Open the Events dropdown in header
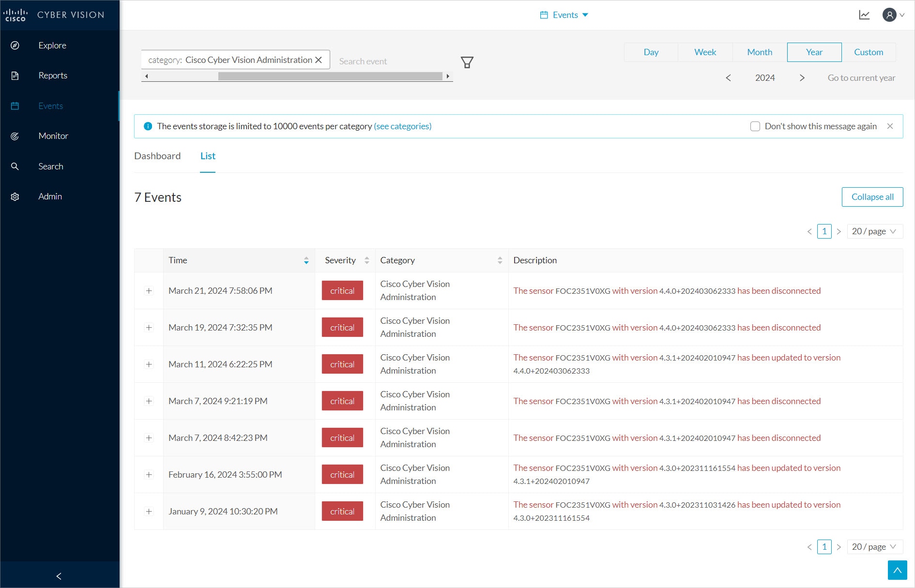This screenshot has height=588, width=915. (564, 15)
